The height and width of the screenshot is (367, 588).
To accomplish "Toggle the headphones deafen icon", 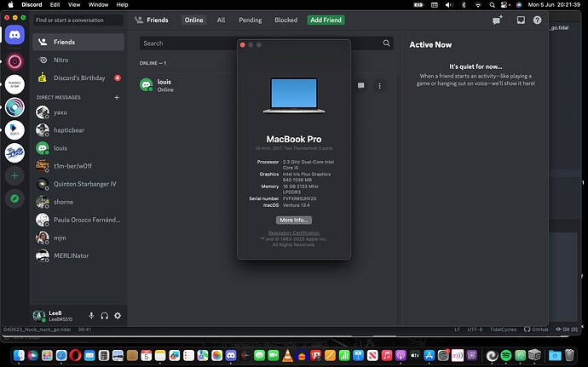I will point(104,316).
